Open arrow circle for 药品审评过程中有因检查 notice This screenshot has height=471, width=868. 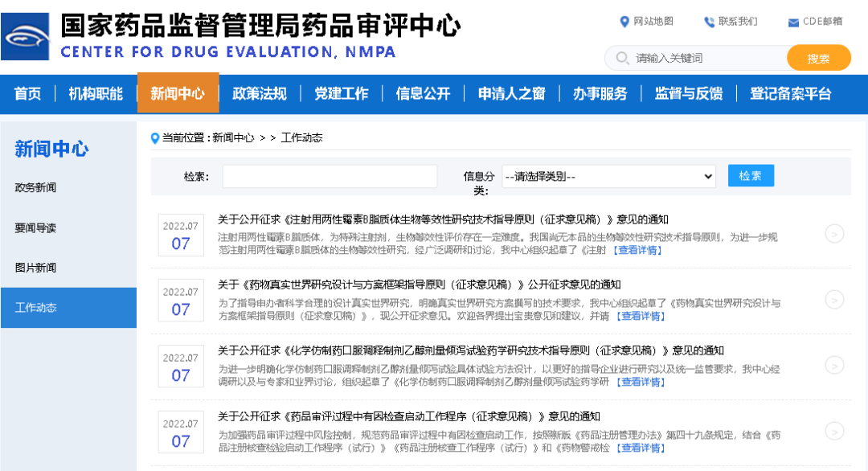click(x=834, y=431)
